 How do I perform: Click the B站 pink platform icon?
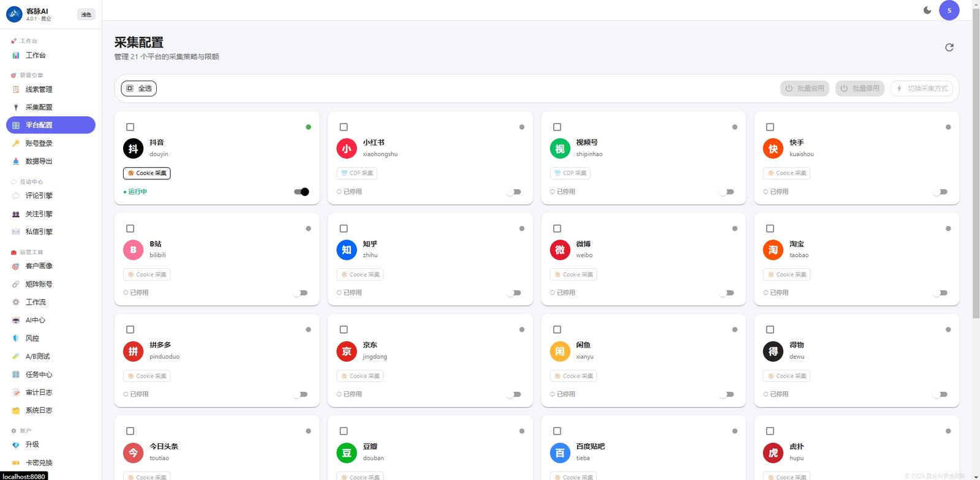coord(134,250)
